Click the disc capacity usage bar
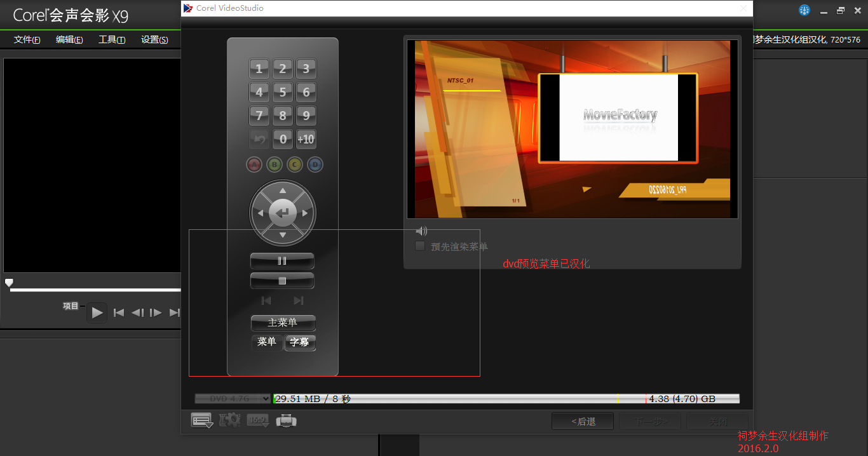 [x=506, y=399]
